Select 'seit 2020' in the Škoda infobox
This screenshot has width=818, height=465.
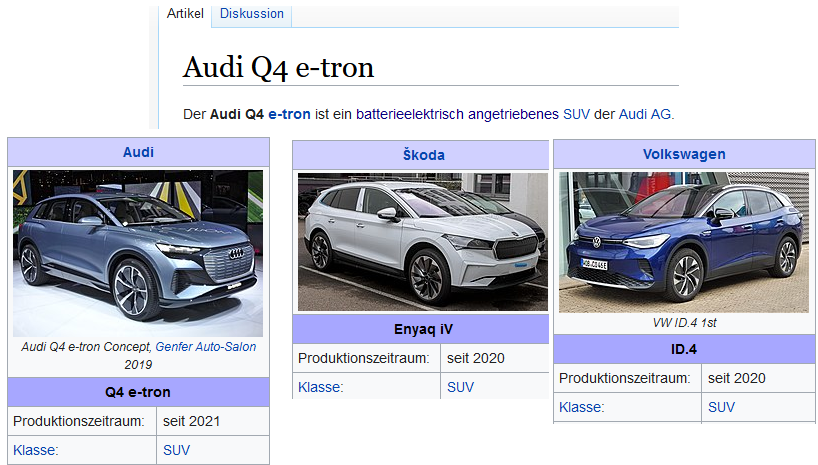click(x=476, y=358)
